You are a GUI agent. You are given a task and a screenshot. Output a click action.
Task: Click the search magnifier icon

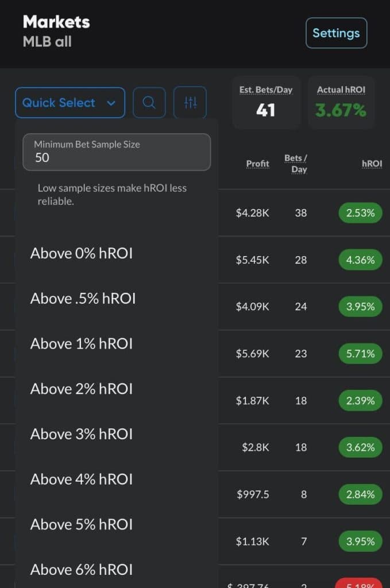pyautogui.click(x=149, y=103)
